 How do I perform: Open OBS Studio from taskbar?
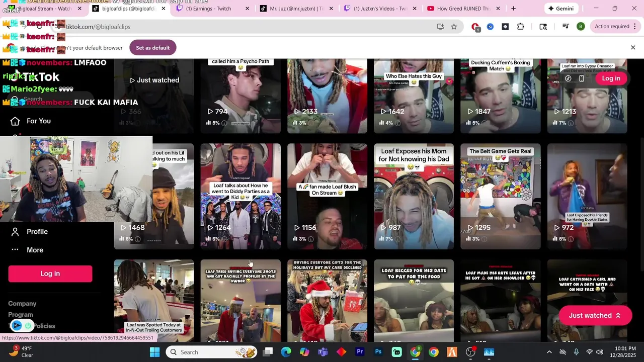pyautogui.click(x=470, y=352)
